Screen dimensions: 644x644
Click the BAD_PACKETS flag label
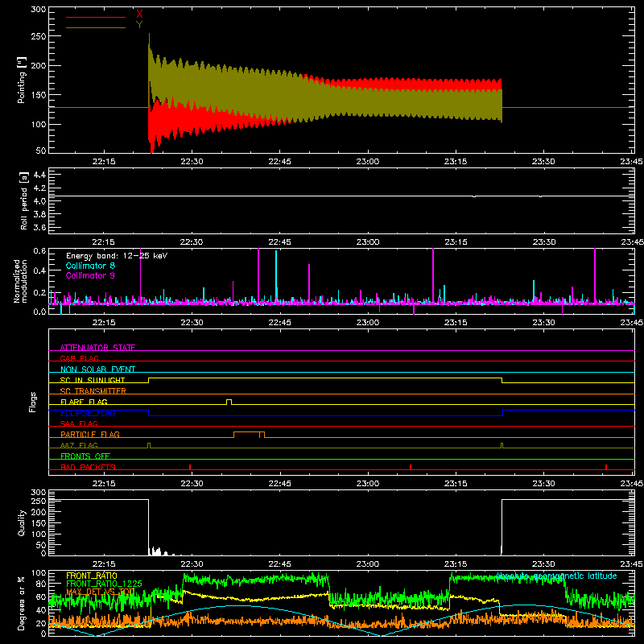click(88, 467)
